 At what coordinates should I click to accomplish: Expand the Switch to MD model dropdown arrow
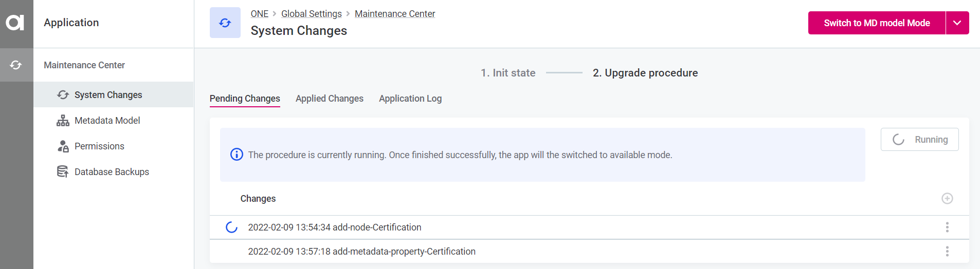tap(957, 23)
